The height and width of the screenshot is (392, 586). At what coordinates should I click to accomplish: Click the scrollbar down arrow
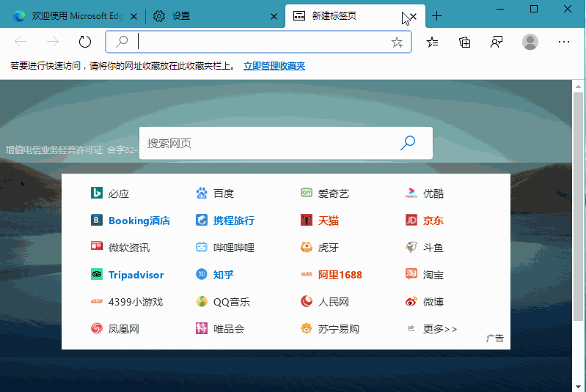[x=578, y=387]
